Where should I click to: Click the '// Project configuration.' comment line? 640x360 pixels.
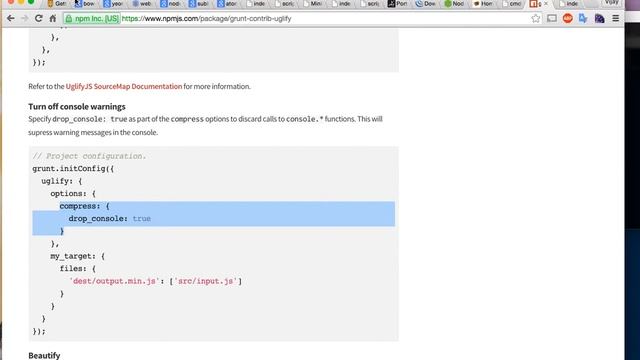[x=89, y=156]
